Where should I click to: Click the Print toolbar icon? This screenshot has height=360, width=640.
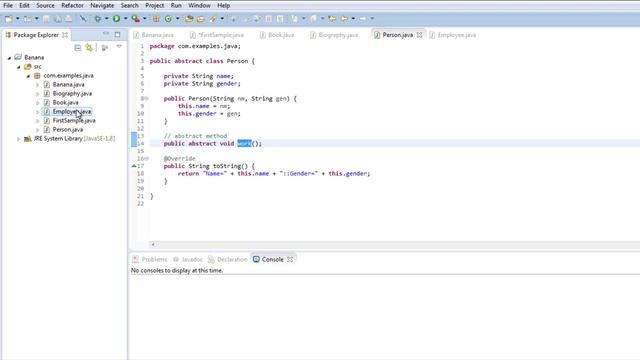point(69,19)
